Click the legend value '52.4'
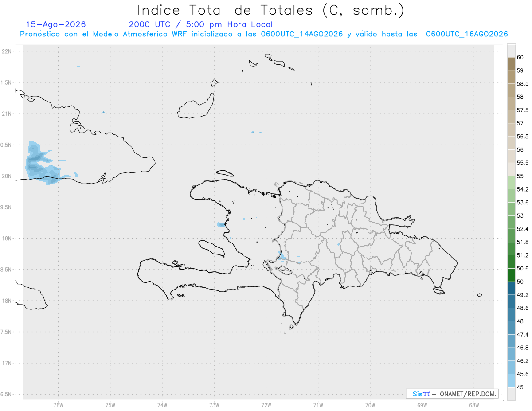Viewport: 532px width, 411px height. [523, 229]
